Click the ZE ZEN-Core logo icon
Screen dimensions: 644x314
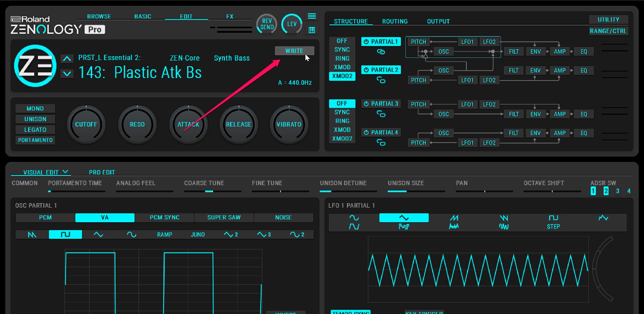pyautogui.click(x=35, y=66)
